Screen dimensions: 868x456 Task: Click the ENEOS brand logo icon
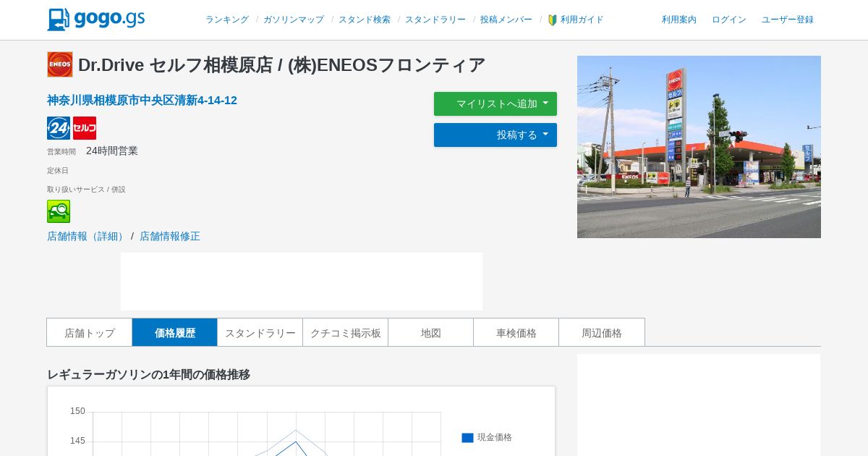click(60, 64)
